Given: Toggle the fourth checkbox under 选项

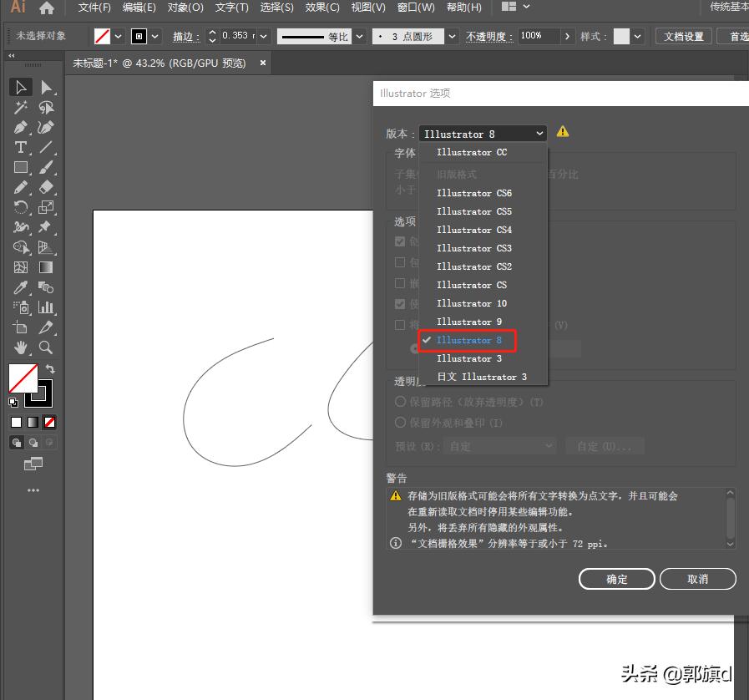Looking at the screenshot, I should coord(400,304).
